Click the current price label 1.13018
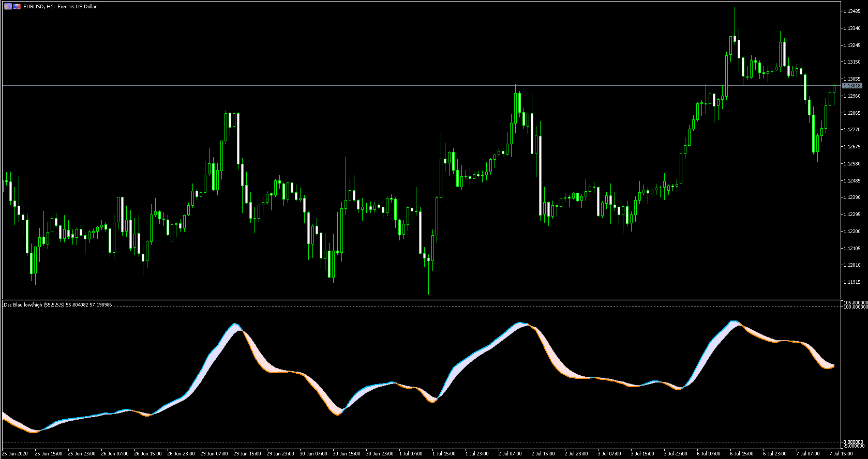 coord(852,86)
